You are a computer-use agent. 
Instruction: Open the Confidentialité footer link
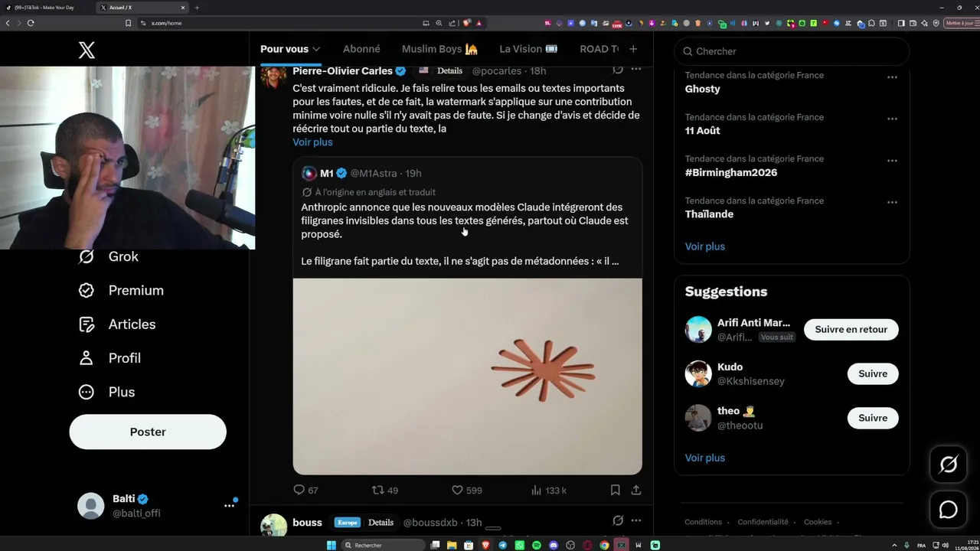coord(763,522)
